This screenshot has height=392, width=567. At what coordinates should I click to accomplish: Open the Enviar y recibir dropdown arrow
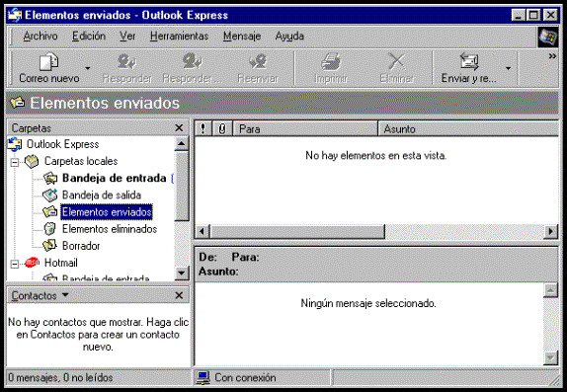point(508,68)
